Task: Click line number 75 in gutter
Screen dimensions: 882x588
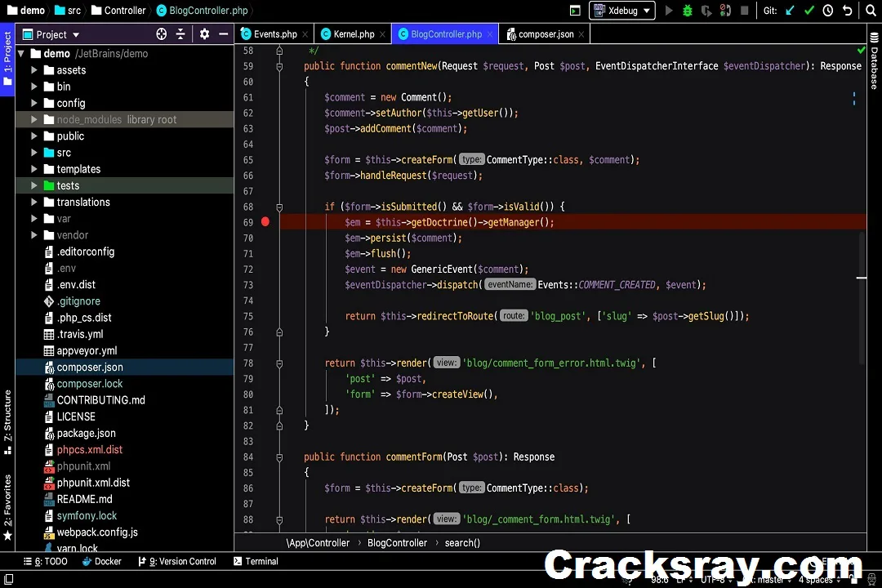Action: (248, 316)
